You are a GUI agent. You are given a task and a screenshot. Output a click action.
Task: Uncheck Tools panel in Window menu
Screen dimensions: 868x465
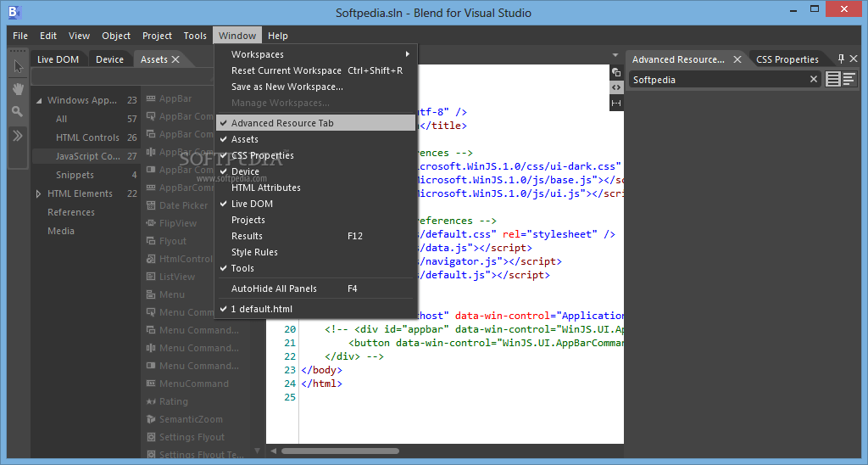click(315, 267)
